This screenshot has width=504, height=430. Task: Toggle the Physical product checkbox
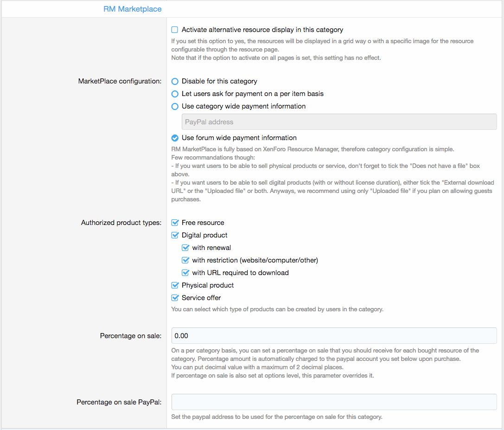click(x=175, y=285)
